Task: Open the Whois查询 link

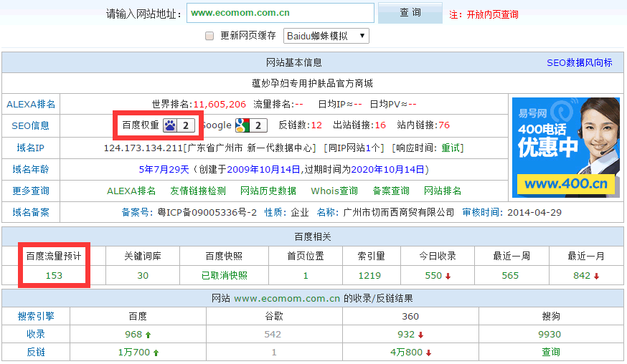Action: [334, 191]
